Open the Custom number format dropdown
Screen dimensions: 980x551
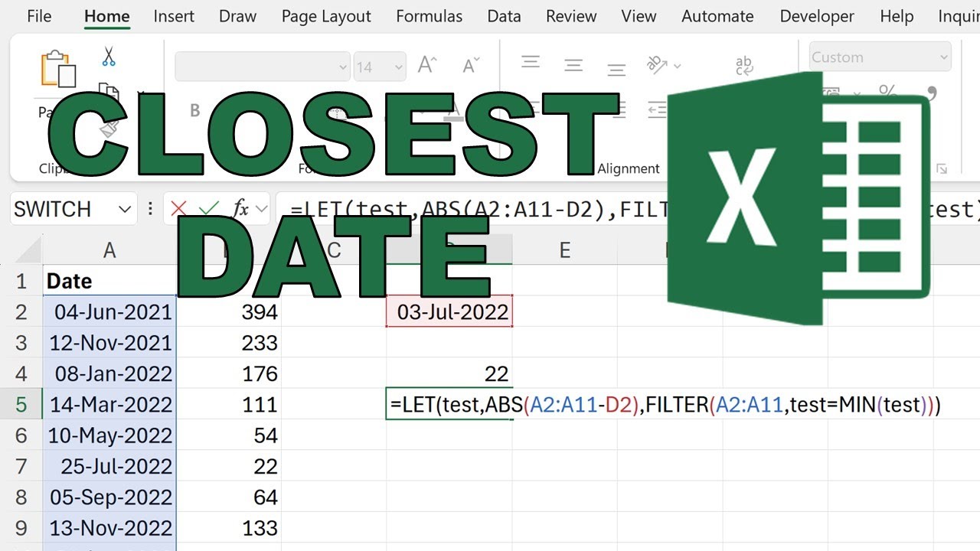(x=942, y=57)
